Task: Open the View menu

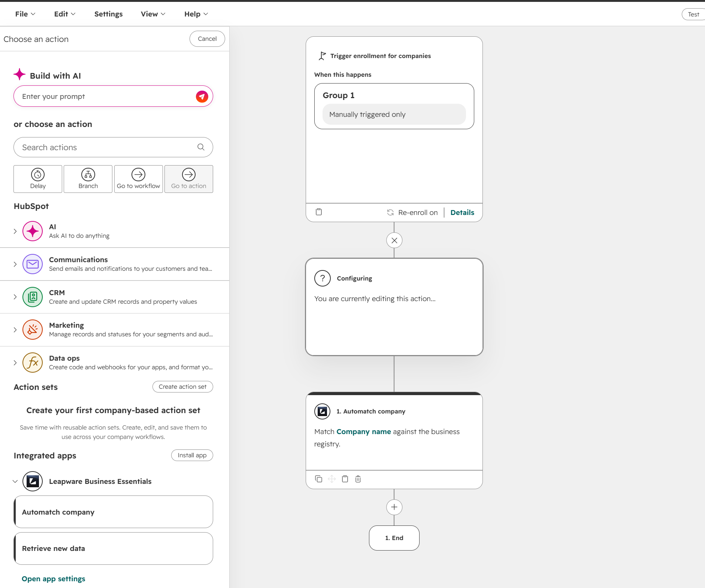Action: pyautogui.click(x=153, y=14)
